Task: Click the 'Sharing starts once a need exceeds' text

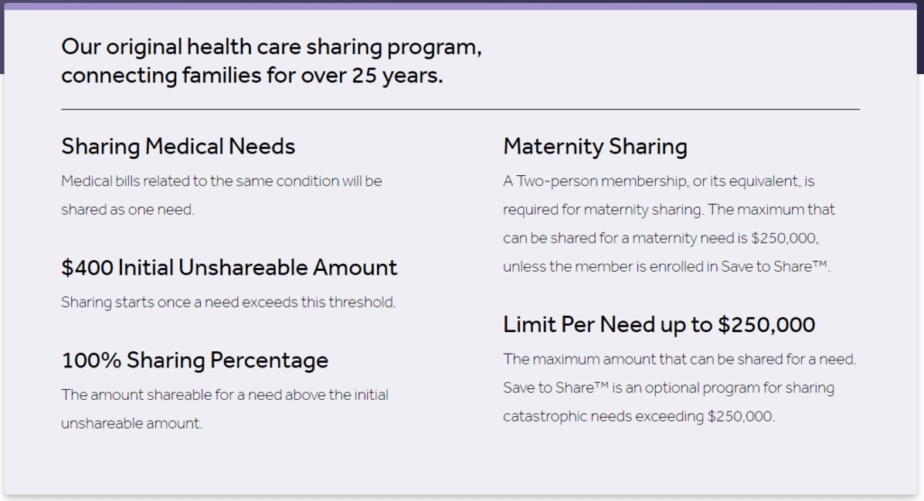Action: [x=229, y=302]
